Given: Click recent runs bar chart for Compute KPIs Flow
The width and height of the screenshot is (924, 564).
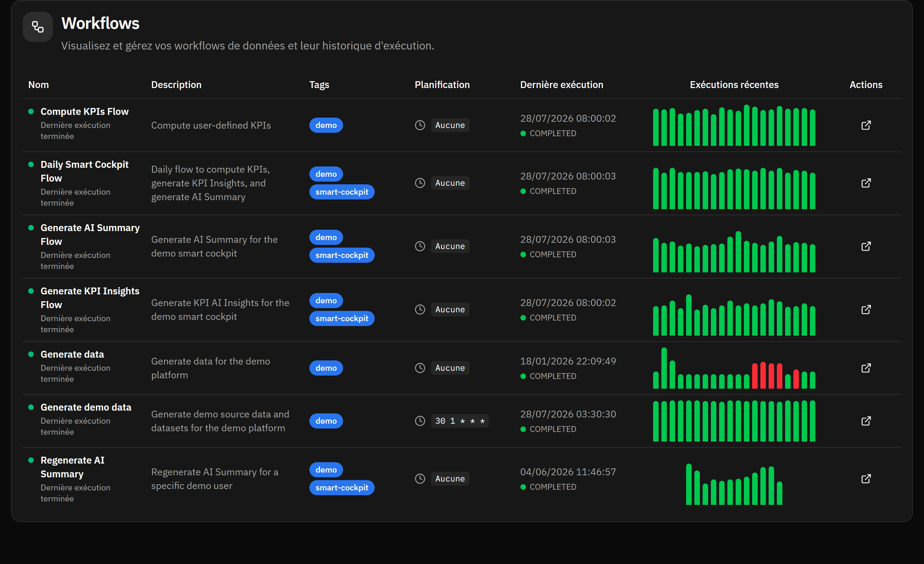Looking at the screenshot, I should point(734,125).
